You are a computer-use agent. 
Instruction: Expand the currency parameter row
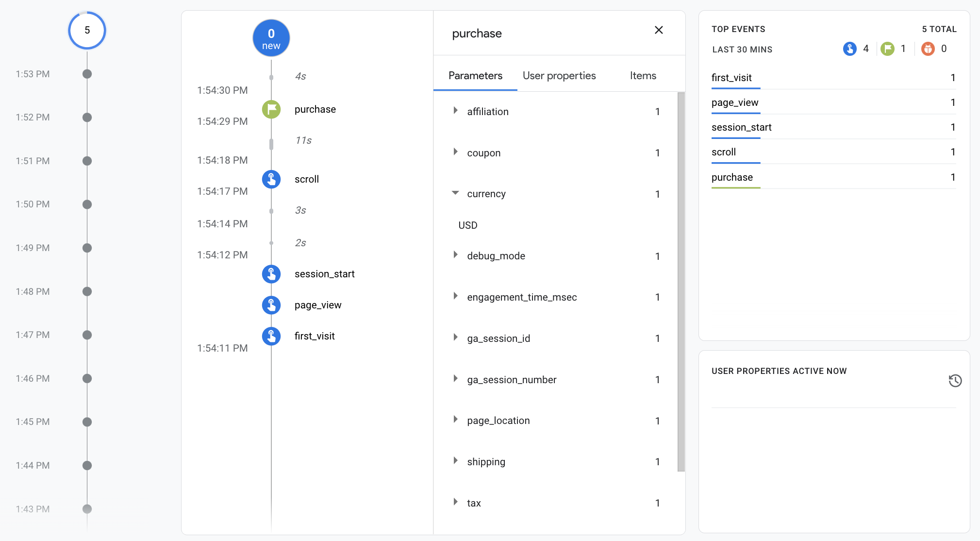pyautogui.click(x=455, y=193)
